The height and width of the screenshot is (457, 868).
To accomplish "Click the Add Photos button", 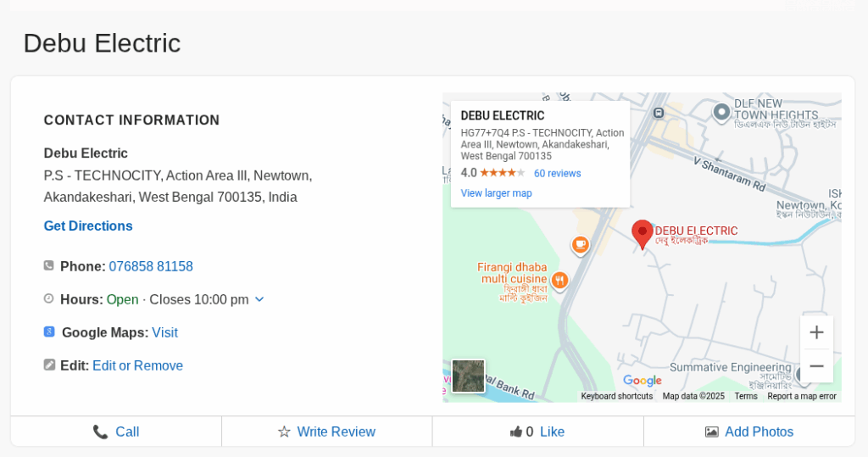I will 749,432.
